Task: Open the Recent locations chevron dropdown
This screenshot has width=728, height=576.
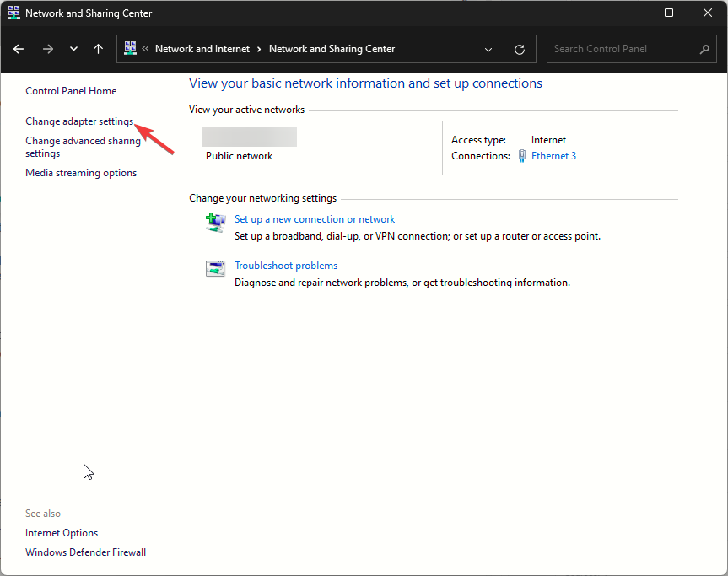Action: point(73,49)
